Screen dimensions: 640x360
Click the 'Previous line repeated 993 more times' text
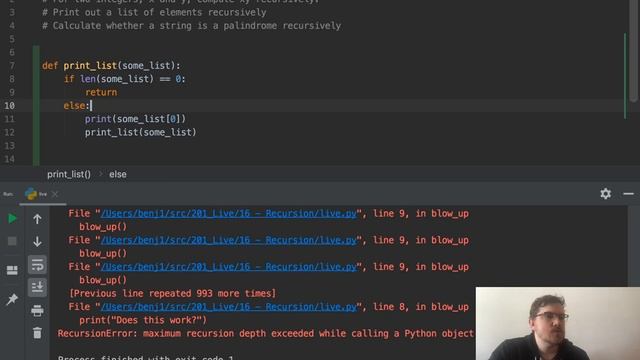(x=173, y=293)
